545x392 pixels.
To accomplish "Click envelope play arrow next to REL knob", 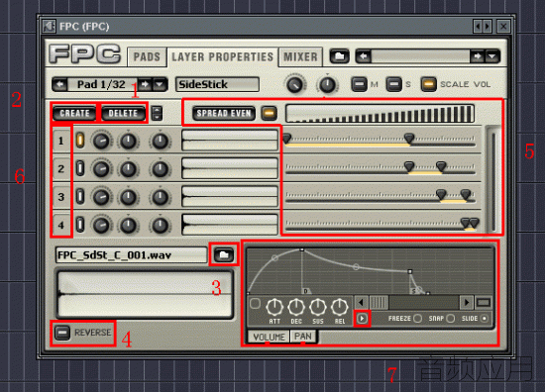I will (x=362, y=319).
